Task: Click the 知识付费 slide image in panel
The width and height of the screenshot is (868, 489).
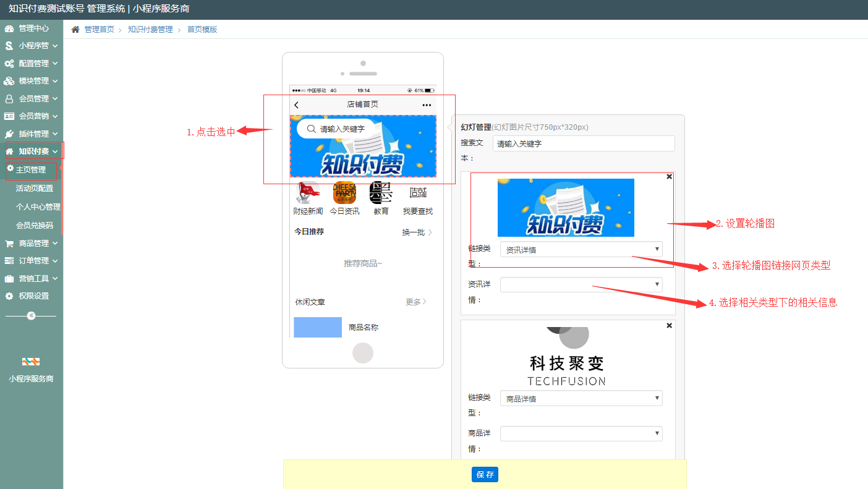Action: click(566, 208)
